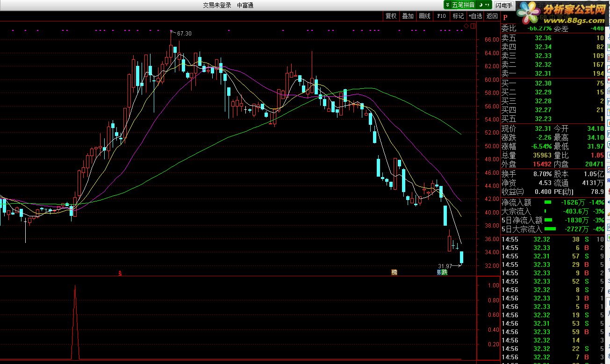Select the 卖五 32.36 order row
The image size is (610, 364).
point(553,38)
